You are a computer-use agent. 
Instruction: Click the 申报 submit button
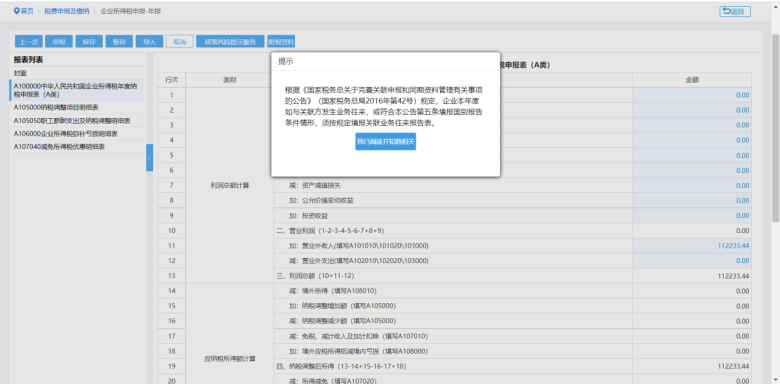point(59,42)
